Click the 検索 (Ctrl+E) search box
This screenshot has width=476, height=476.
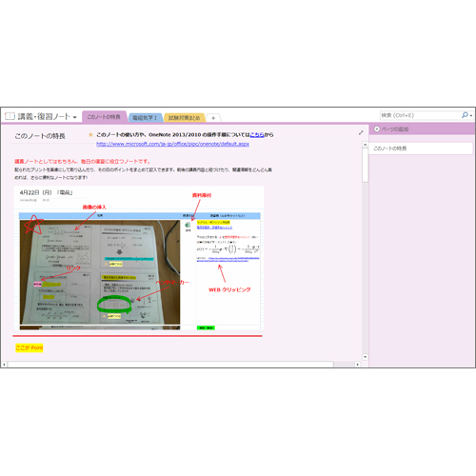coord(420,115)
